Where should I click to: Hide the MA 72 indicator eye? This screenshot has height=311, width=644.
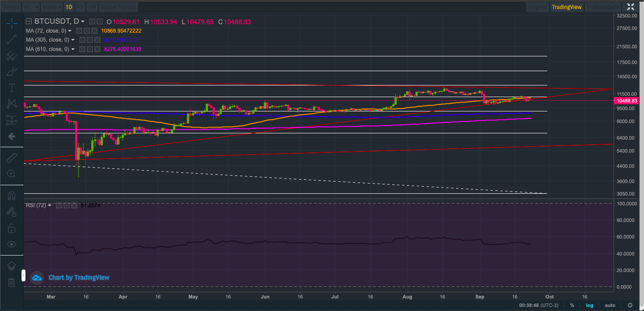tap(79, 31)
